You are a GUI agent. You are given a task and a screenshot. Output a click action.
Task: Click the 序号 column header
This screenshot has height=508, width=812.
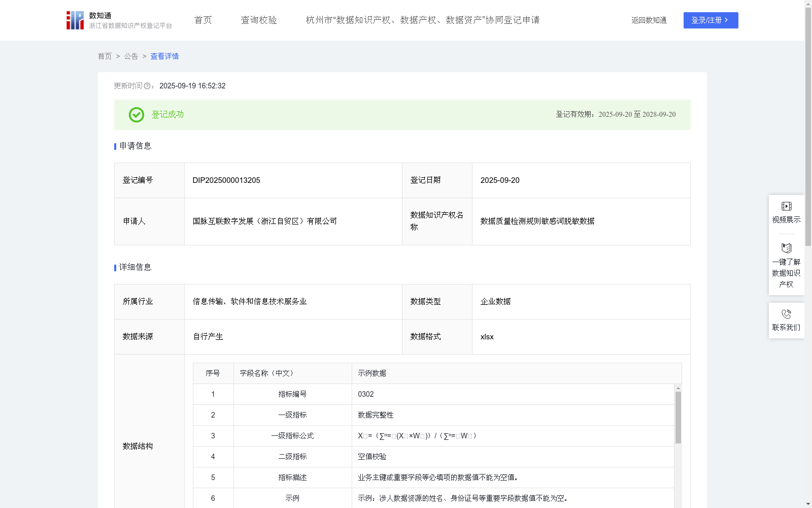[x=213, y=373]
